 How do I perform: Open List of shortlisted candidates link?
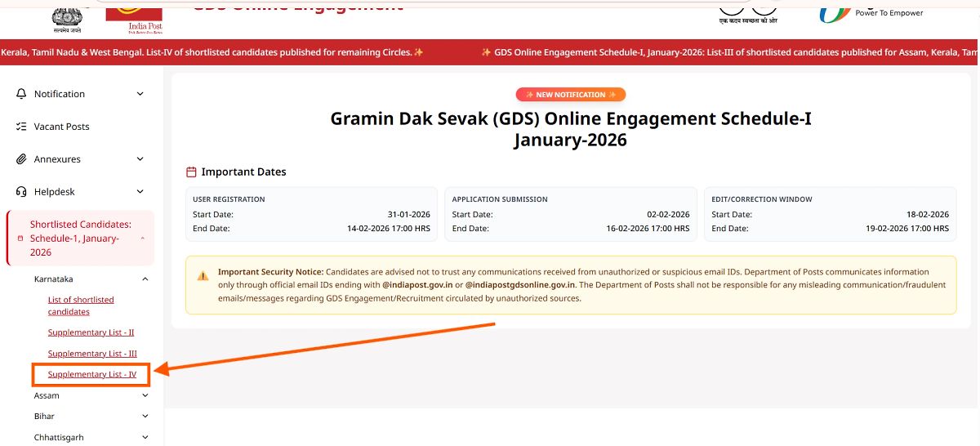[81, 306]
